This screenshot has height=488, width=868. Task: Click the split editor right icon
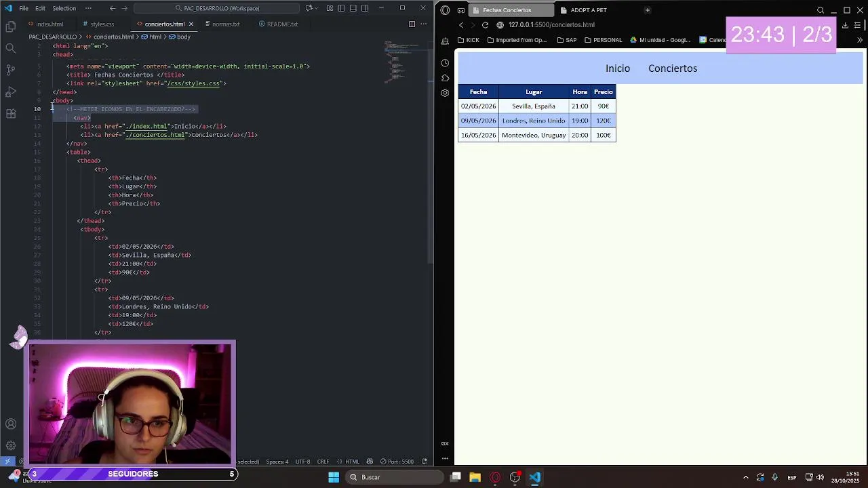pyautogui.click(x=412, y=24)
